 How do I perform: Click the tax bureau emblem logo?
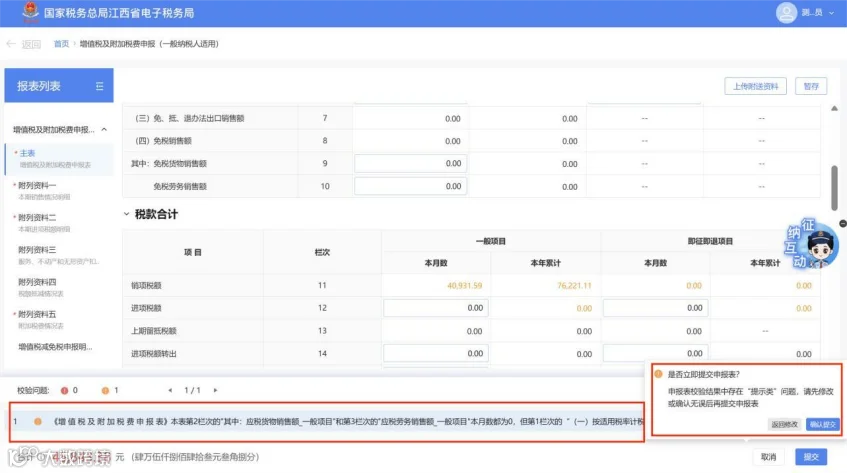pyautogui.click(x=30, y=12)
